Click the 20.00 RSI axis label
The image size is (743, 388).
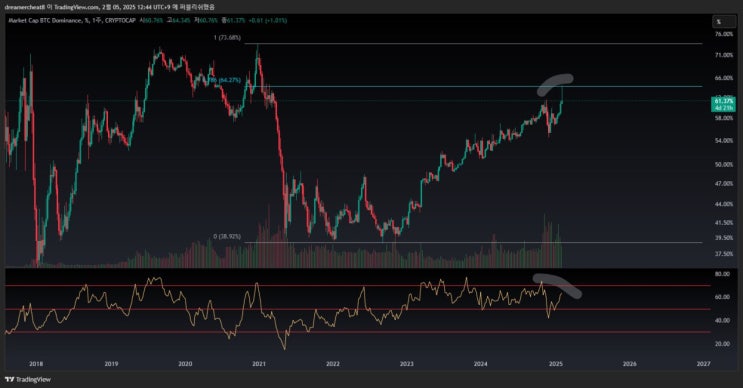(x=722, y=344)
